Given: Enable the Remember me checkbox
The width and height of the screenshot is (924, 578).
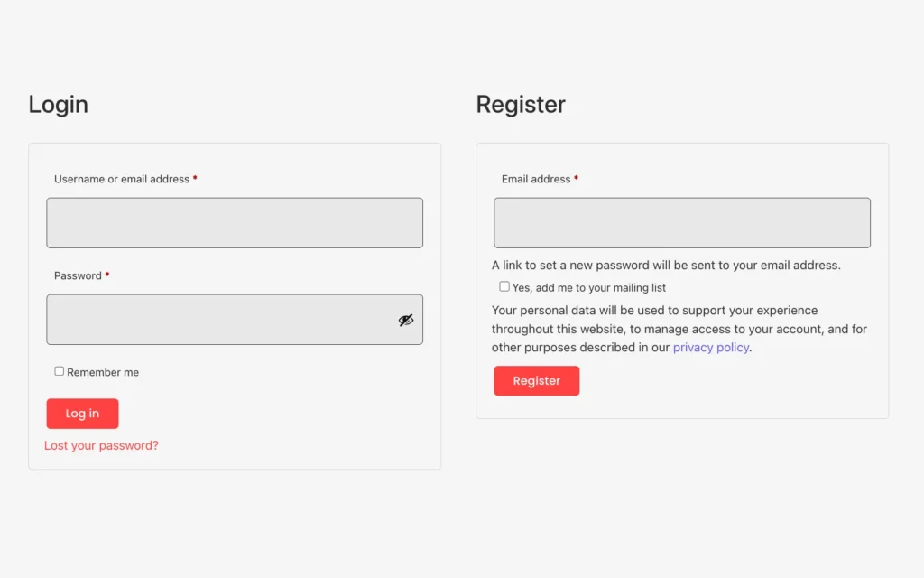Looking at the screenshot, I should [59, 371].
